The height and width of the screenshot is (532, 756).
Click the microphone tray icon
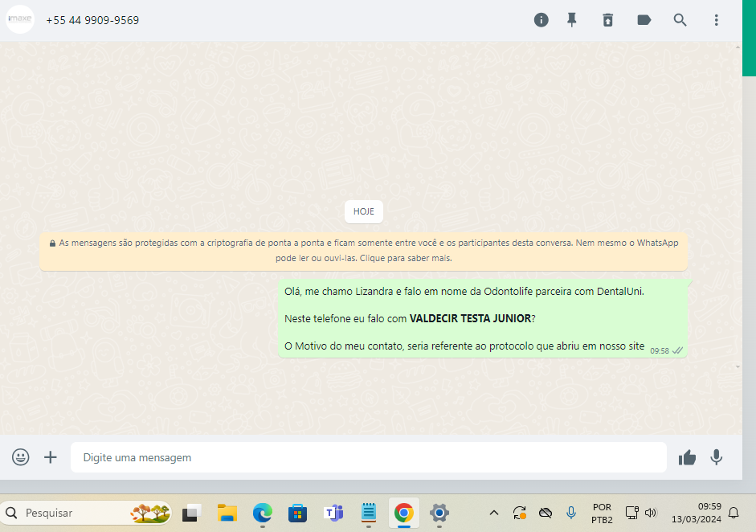tap(571, 513)
